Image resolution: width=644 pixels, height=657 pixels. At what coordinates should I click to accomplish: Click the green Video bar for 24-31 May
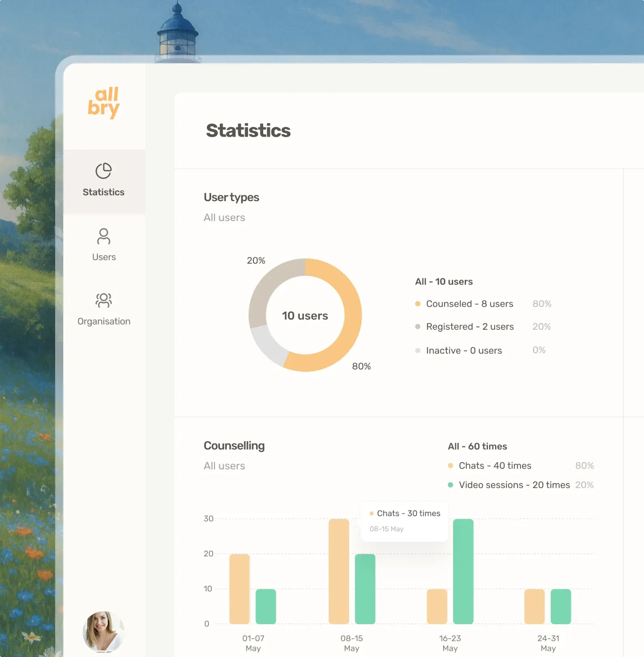click(560, 606)
